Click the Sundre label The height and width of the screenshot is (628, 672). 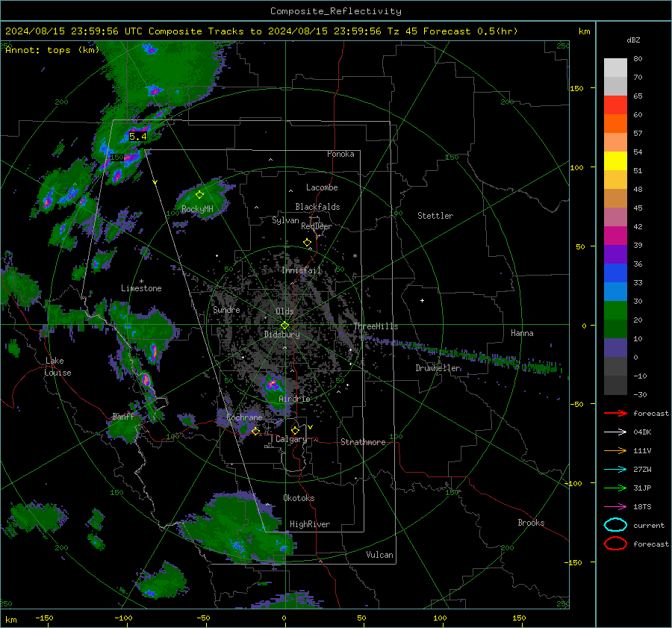tap(226, 309)
